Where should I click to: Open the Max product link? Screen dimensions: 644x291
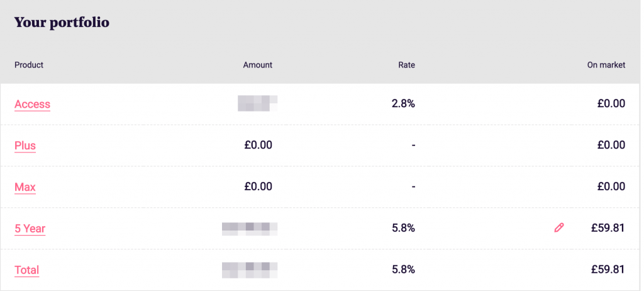pos(25,187)
